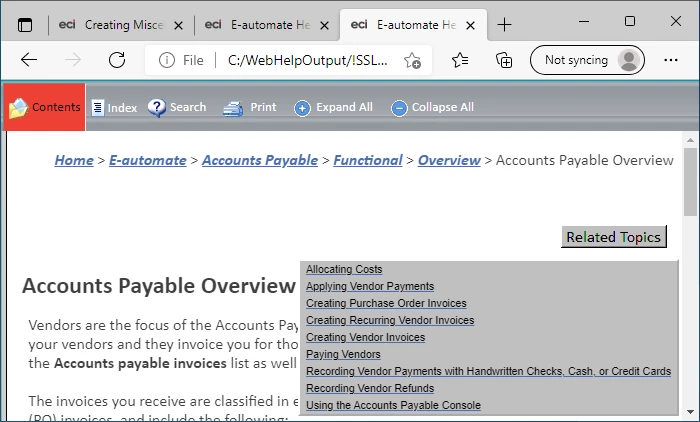Open Using the Accounts Payable Console topic
Screen dimensions: 700x422
(x=393, y=405)
